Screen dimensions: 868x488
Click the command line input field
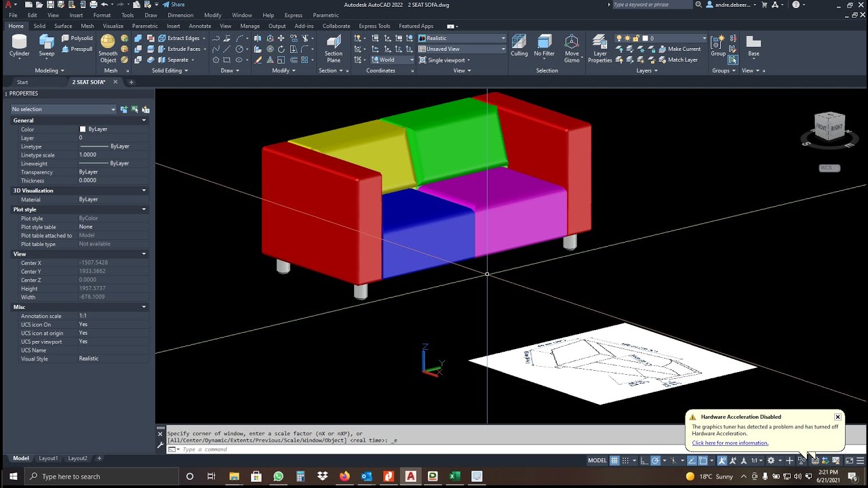434,449
